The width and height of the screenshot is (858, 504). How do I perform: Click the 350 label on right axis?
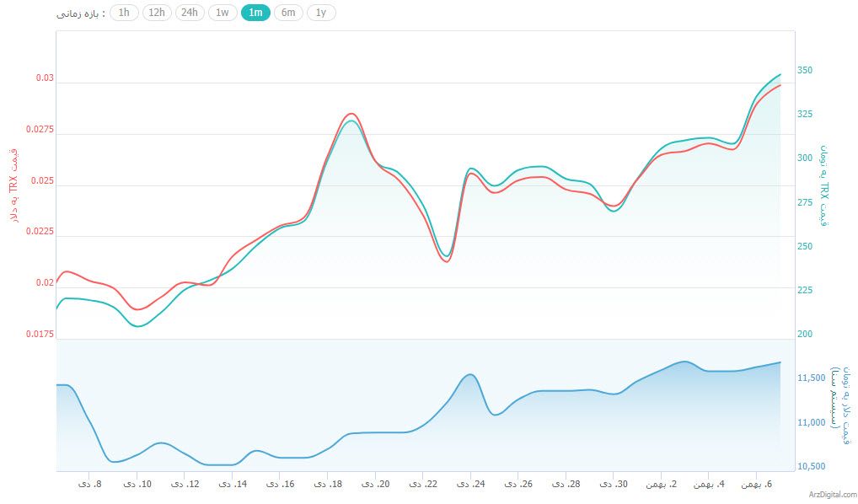(x=805, y=70)
